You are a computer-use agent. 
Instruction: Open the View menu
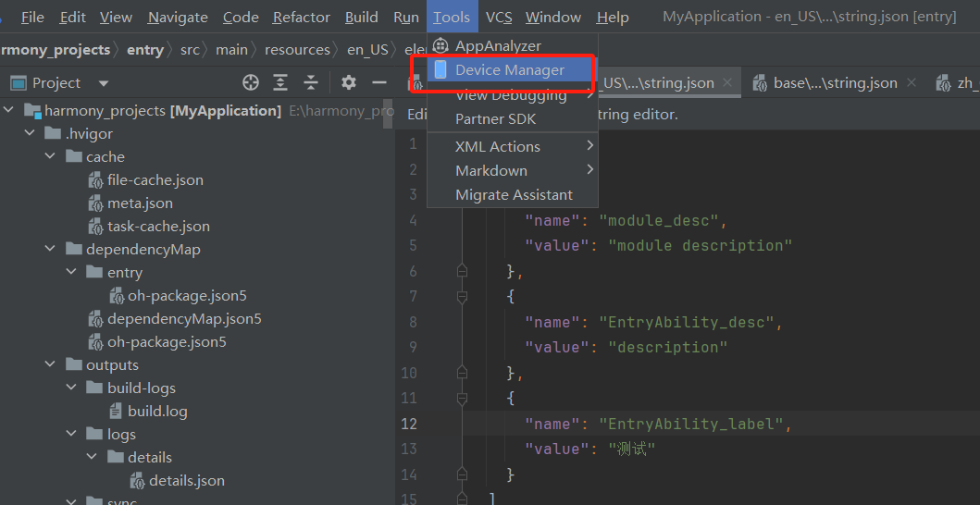(116, 17)
